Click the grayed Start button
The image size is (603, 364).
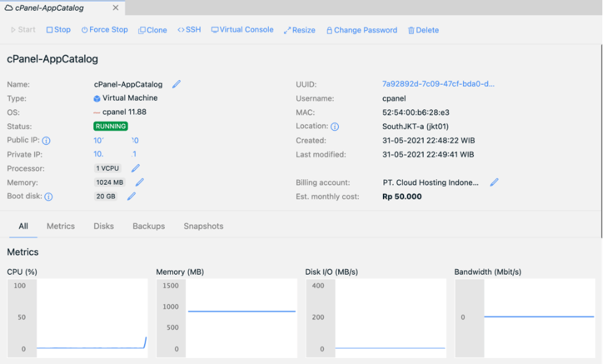click(x=23, y=29)
